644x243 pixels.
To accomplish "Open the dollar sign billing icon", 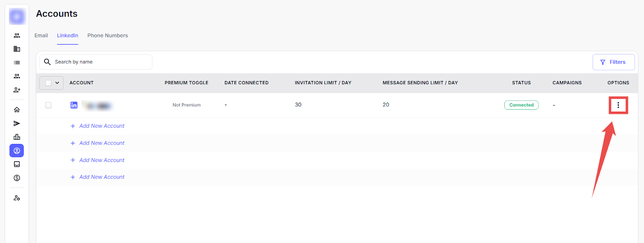I will [17, 178].
